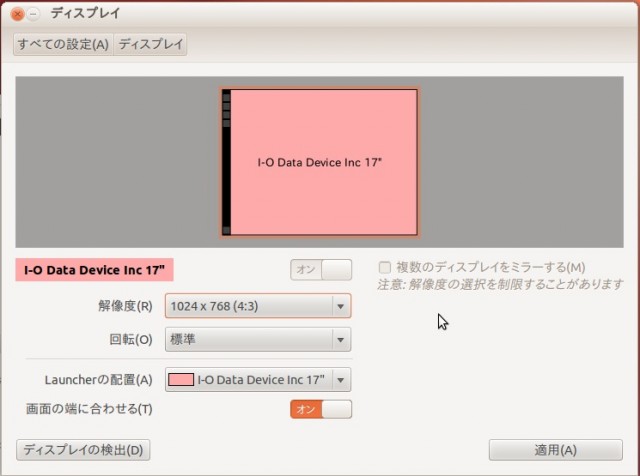This screenshot has width=640, height=476.
Task: Click the Launcherの配置(A) label
Action: tap(98, 380)
